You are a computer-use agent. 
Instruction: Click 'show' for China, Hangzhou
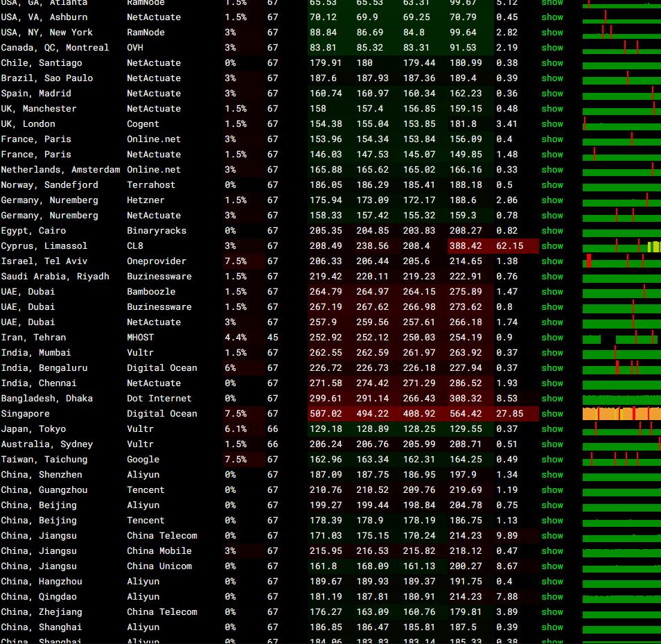552,581
